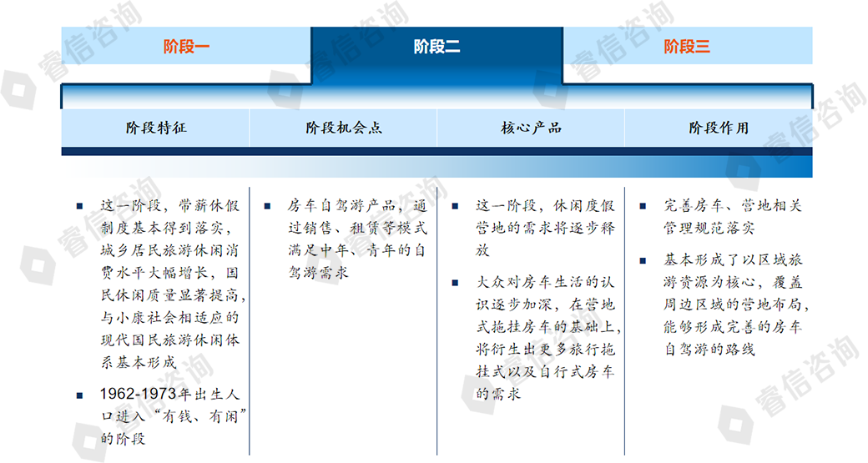Viewport: 868px width, 463px height.
Task: Click the 阶段机会点 column header
Action: coord(344,128)
